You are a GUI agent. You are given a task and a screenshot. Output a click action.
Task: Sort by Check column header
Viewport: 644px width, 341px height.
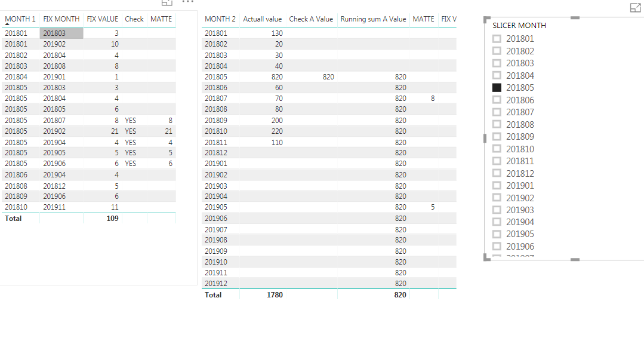coord(134,19)
